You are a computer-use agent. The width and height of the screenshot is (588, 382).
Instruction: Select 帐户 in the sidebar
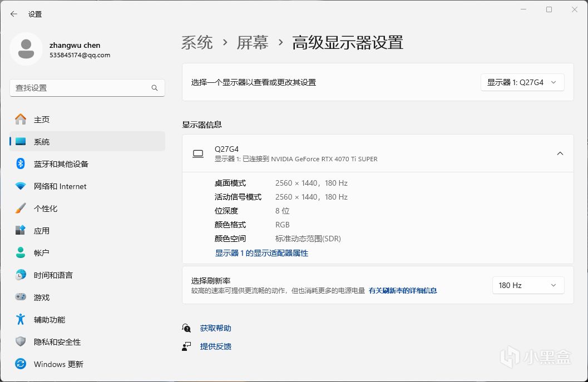point(41,252)
